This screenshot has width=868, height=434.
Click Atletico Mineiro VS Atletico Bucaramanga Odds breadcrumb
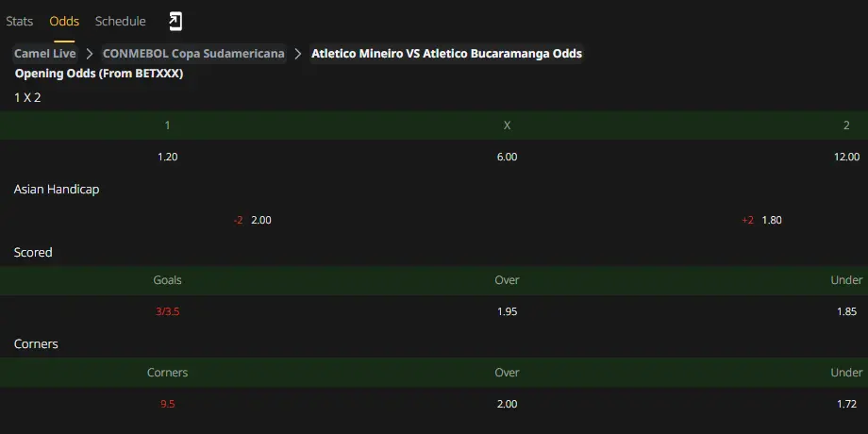tap(446, 54)
